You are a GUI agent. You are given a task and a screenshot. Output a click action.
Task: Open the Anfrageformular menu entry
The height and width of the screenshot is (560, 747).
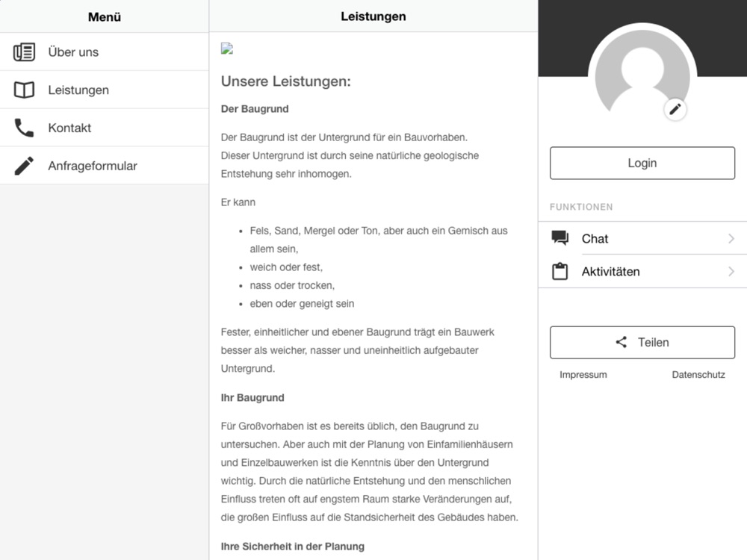coord(93,166)
